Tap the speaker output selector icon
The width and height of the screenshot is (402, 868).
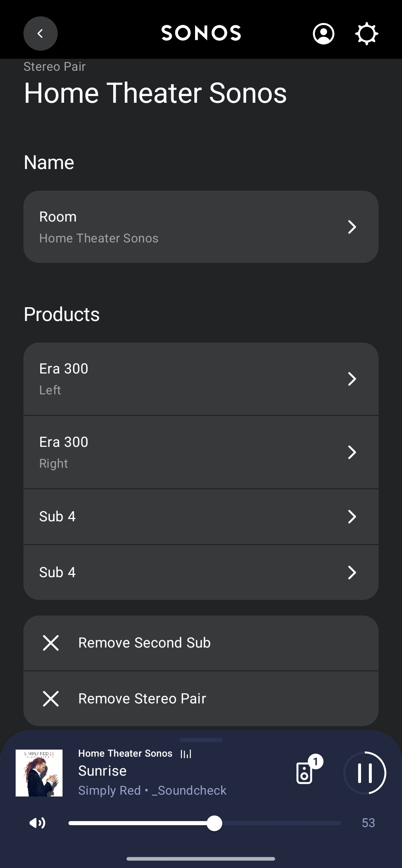click(305, 773)
